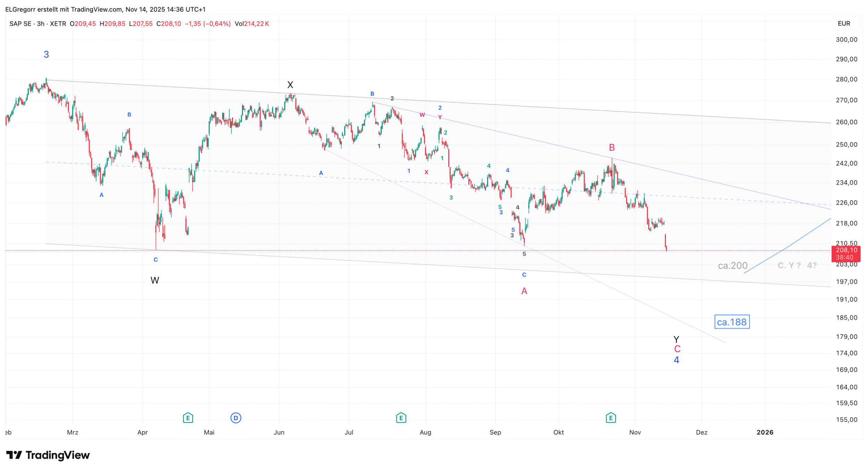The width and height of the screenshot is (868, 471).
Task: Select the ca.188 boxed text label
Action: pos(732,322)
